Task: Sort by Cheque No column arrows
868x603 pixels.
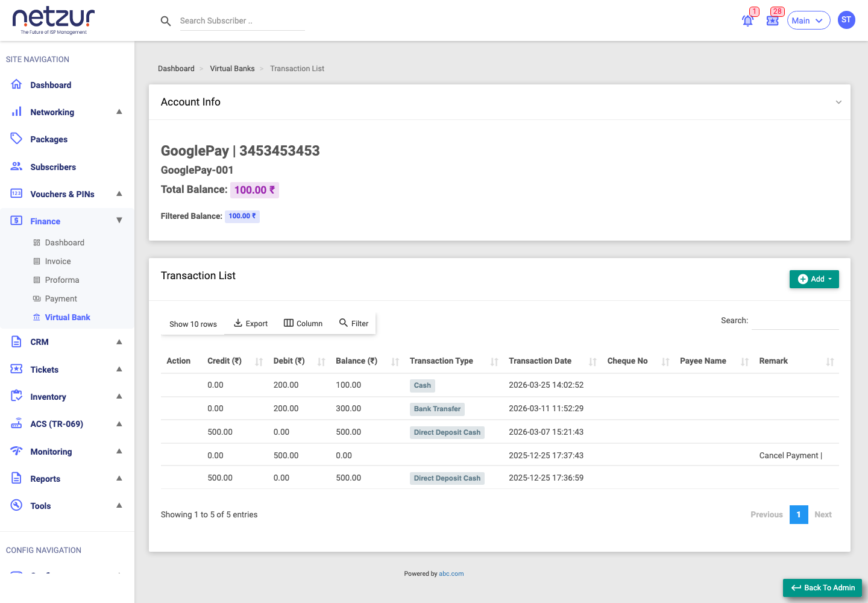Action: pos(665,362)
